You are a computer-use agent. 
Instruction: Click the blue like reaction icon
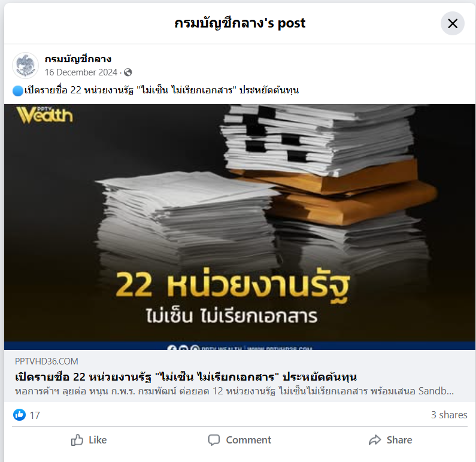(x=19, y=415)
